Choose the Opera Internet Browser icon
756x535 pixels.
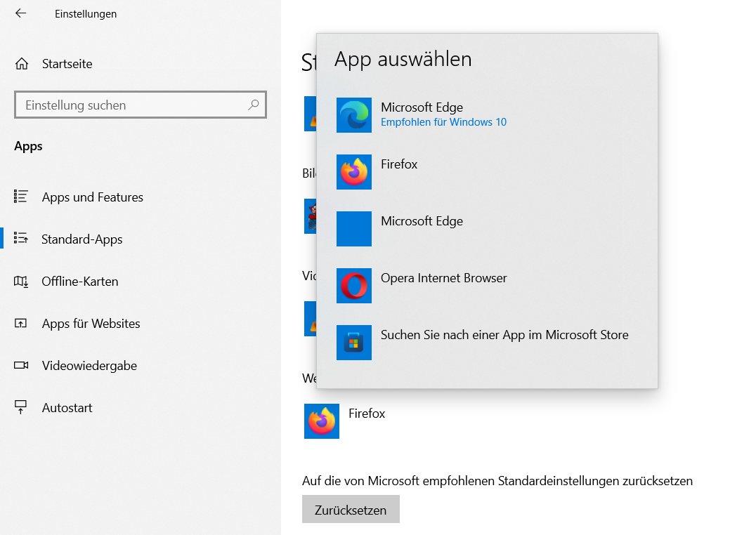(x=354, y=286)
